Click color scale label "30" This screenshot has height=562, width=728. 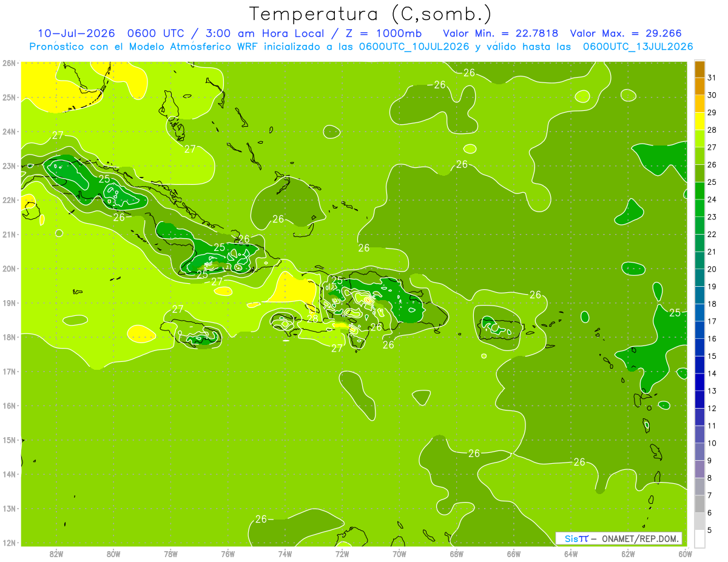[712, 95]
